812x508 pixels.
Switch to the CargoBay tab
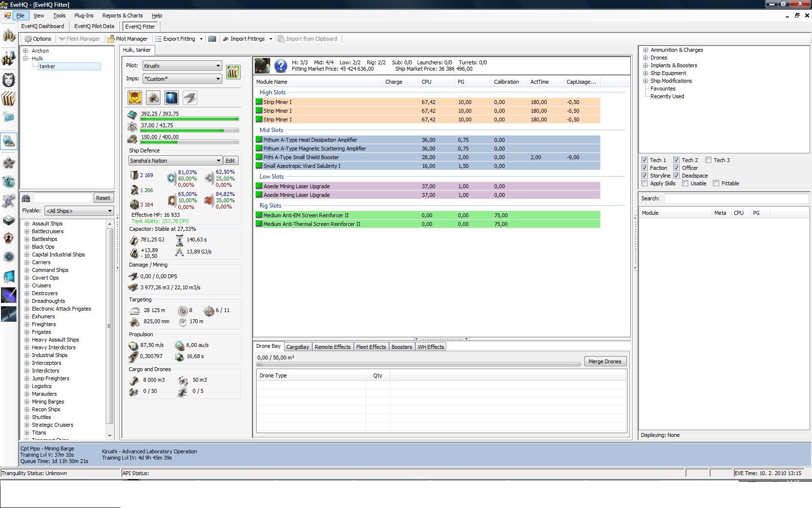(297, 347)
